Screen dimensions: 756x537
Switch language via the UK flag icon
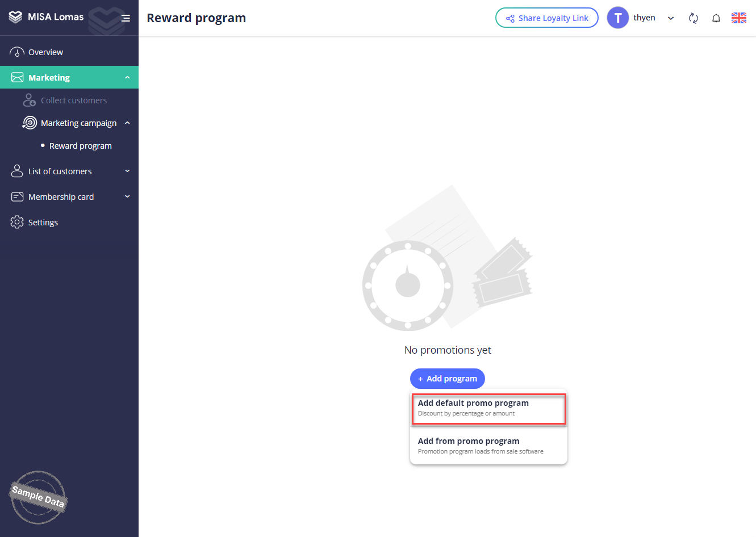pos(739,18)
